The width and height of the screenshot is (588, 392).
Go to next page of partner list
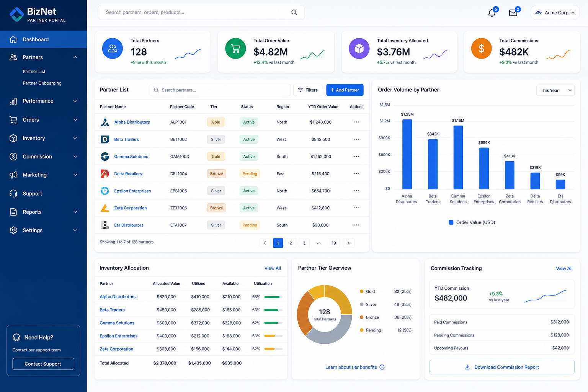(x=349, y=243)
